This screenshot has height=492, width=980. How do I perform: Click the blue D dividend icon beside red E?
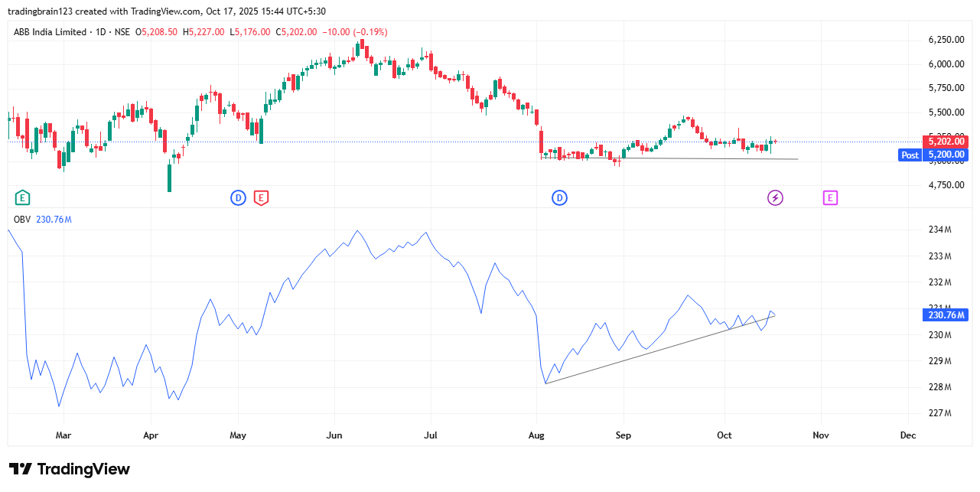point(239,198)
